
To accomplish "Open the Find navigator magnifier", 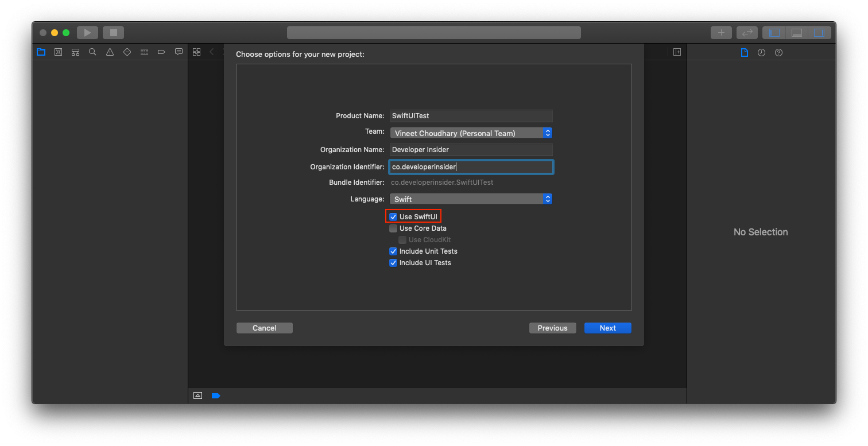I will (92, 52).
